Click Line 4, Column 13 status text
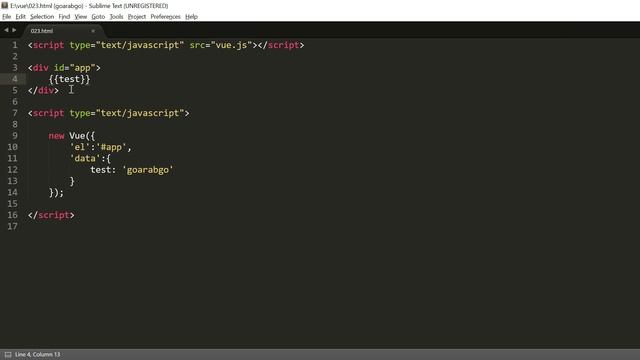Image resolution: width=640 pixels, height=360 pixels. tap(38, 354)
